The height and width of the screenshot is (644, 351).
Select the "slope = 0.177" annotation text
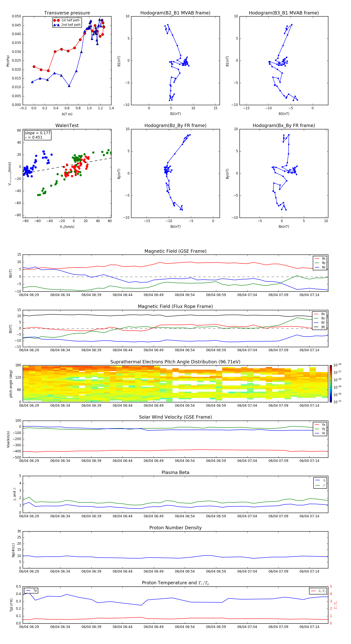pyautogui.click(x=37, y=133)
